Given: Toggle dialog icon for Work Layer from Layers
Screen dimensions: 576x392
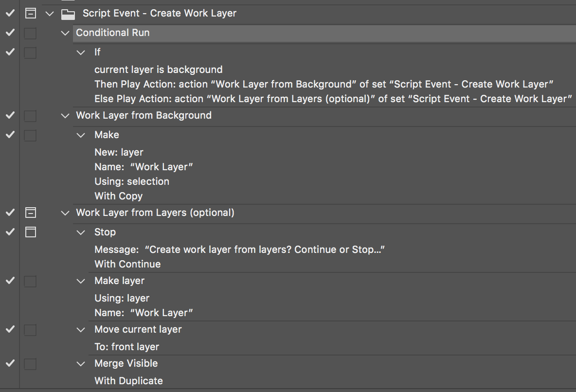Looking at the screenshot, I should (30, 213).
